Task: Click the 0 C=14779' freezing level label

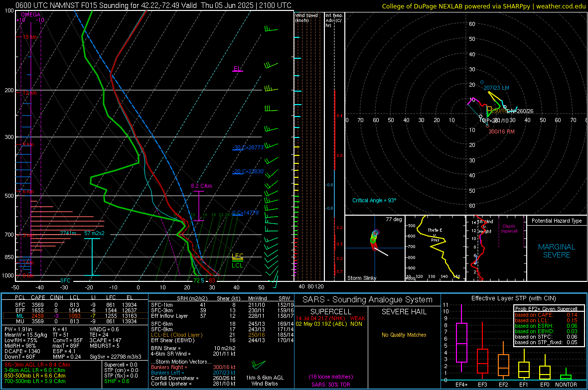Action: (245, 213)
